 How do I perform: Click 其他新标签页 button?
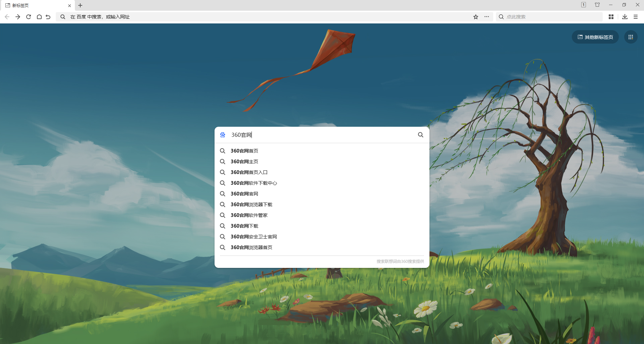click(595, 37)
